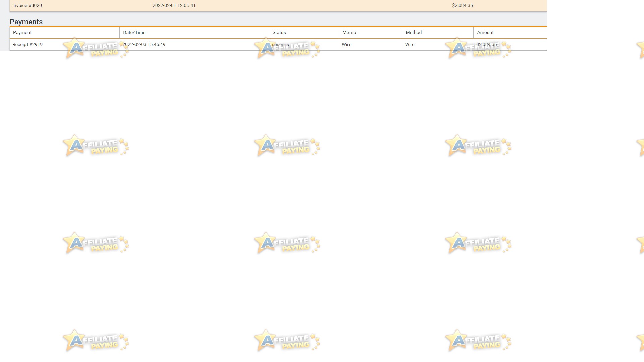644x362 pixels.
Task: Select invoice date 2022-02-01 12:05:41
Action: point(174,6)
